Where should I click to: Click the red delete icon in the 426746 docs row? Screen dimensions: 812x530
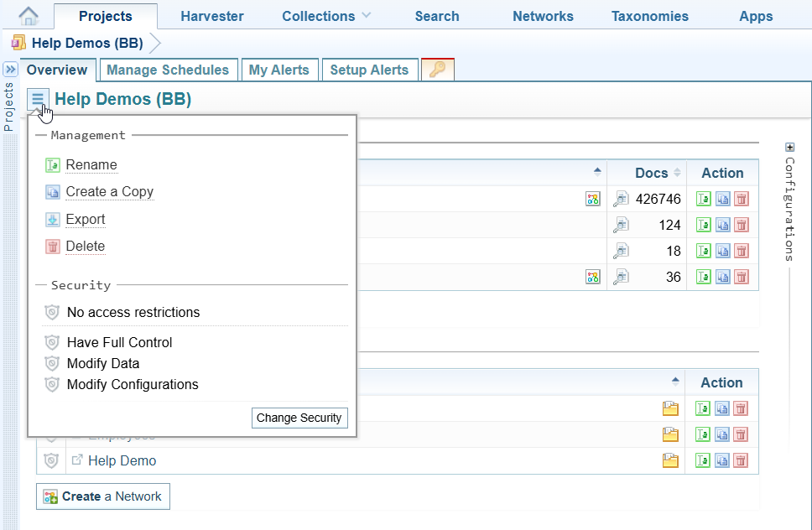[x=742, y=200]
